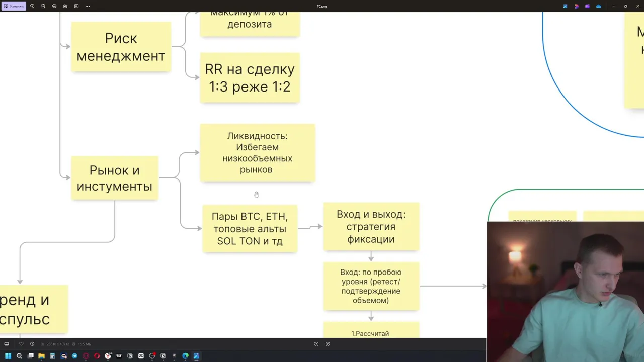Click the Пары BTC, ETH note
The width and height of the screenshot is (644, 362).
[x=250, y=228]
